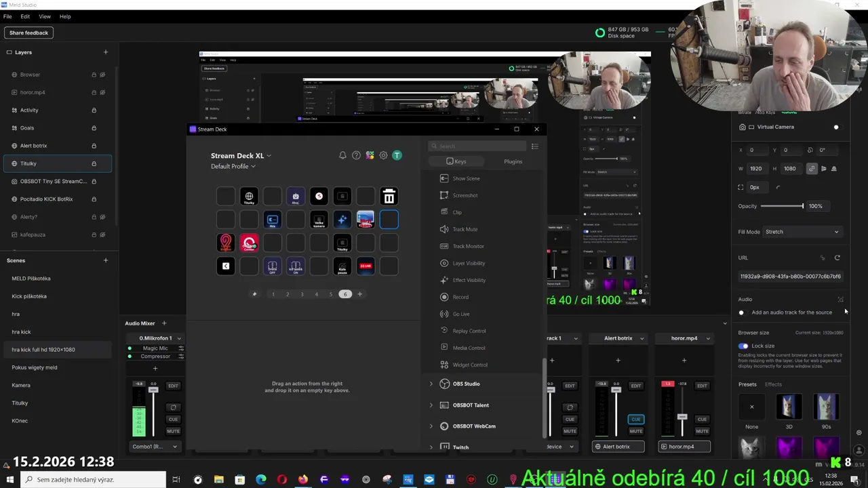Toggle Compressor effect on
The width and height of the screenshot is (868, 488).
pyautogui.click(x=130, y=357)
